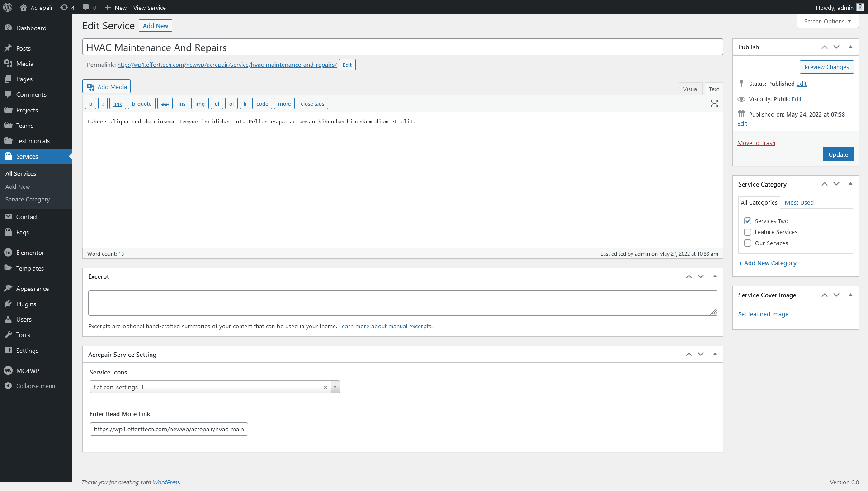Click the comments bubble icon in admin bar
This screenshot has height=491, width=868.
(x=85, y=8)
